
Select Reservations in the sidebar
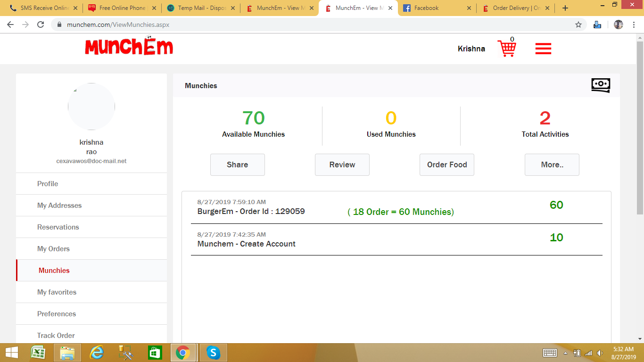[58, 227]
